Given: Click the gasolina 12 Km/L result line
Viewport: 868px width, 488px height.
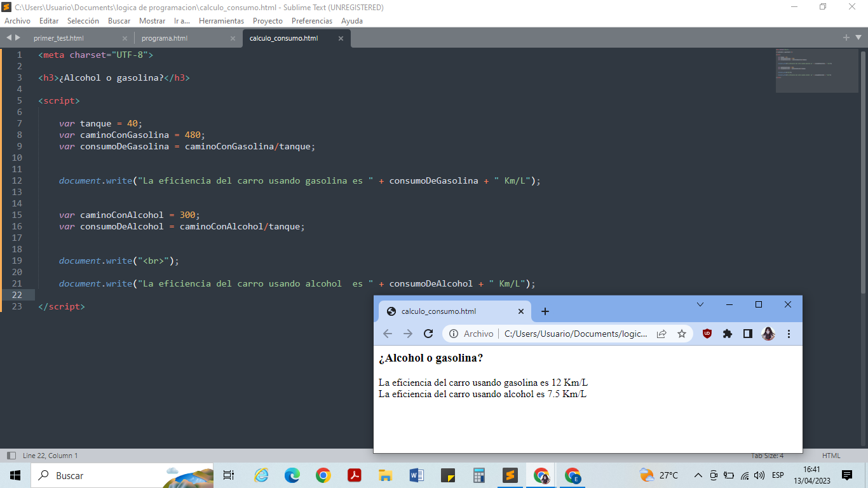Looking at the screenshot, I should 483,383.
